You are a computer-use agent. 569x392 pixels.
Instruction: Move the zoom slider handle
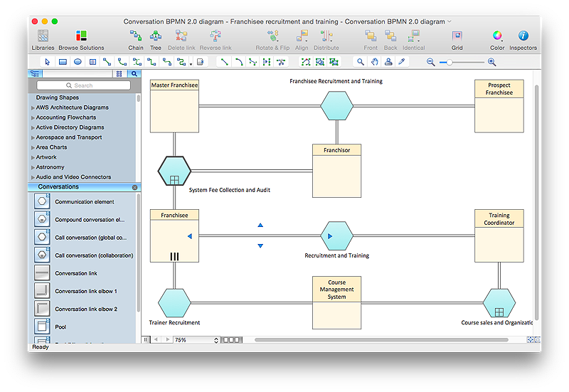click(x=450, y=63)
